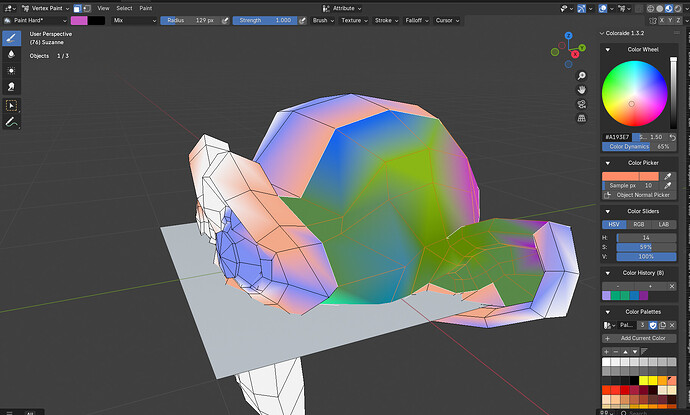The width and height of the screenshot is (690, 415).
Task: Open the Stroke dropdown
Action: (386, 20)
